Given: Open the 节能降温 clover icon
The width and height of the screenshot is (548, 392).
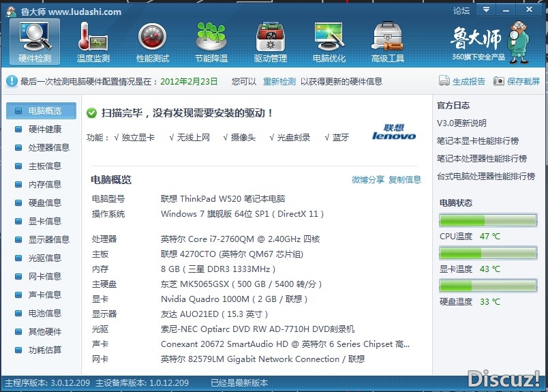Looking at the screenshot, I should [x=211, y=42].
